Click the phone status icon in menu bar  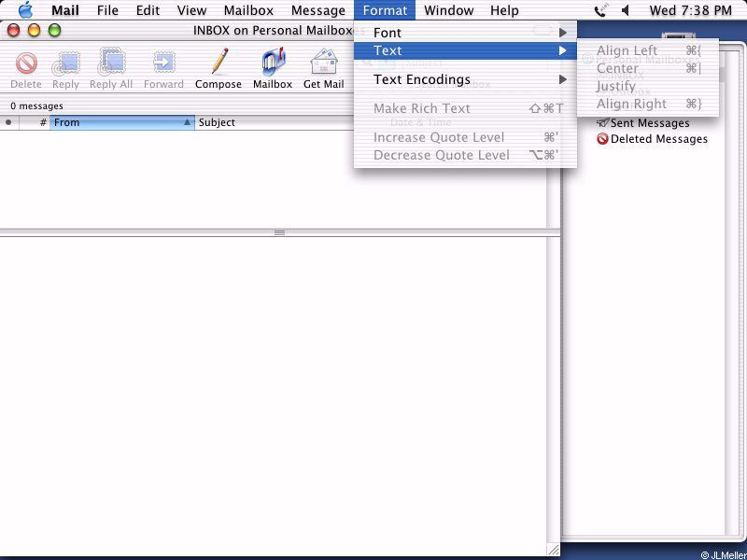601,10
